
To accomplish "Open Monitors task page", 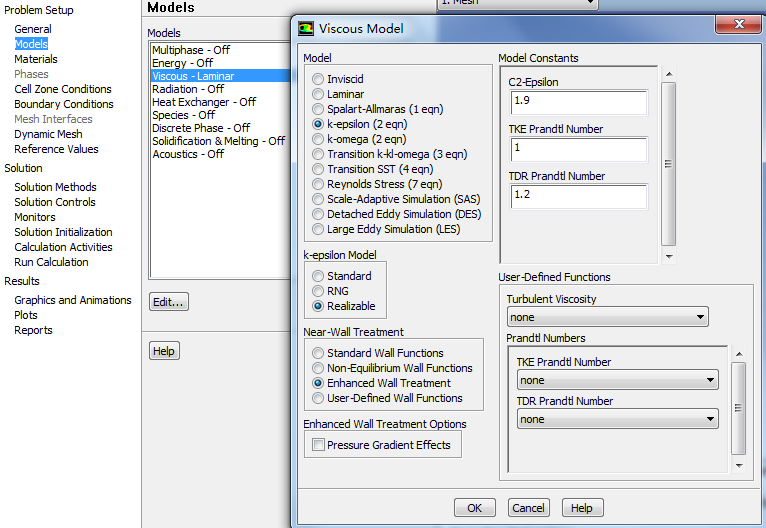I will pos(35,217).
